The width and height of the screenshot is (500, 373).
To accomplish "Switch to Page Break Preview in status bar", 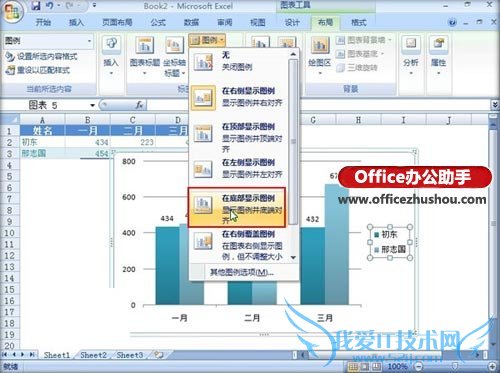I will pyautogui.click(x=376, y=367).
